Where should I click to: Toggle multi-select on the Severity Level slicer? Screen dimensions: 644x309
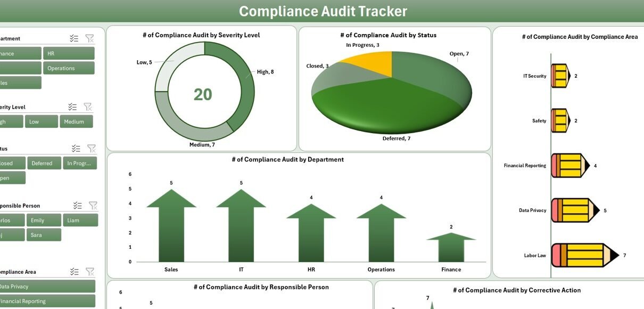pos(73,107)
